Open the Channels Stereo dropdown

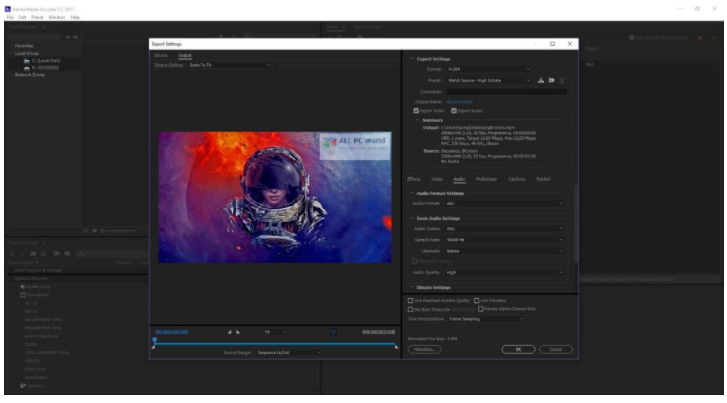[x=504, y=251]
